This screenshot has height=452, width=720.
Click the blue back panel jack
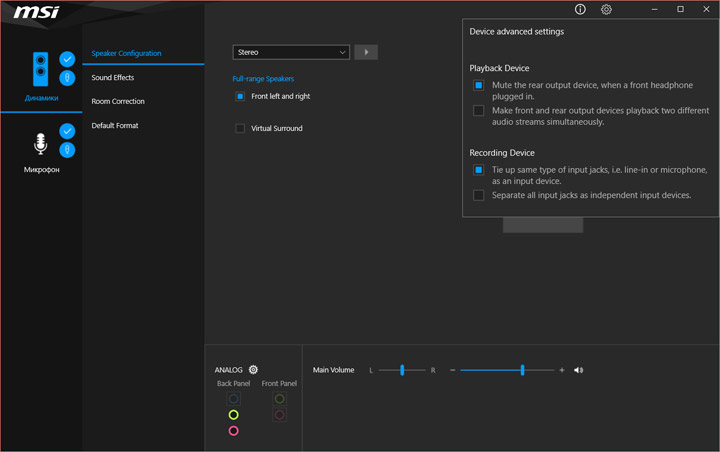point(233,399)
